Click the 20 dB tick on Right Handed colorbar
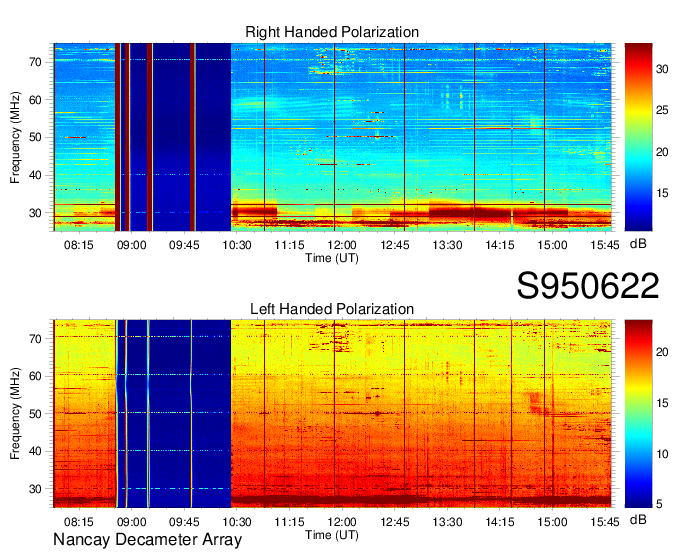Viewport: 680px width, 552px height. (x=662, y=152)
